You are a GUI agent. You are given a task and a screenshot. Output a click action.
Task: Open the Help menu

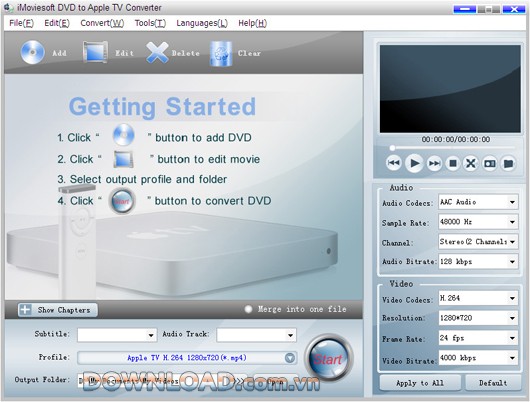(x=252, y=23)
